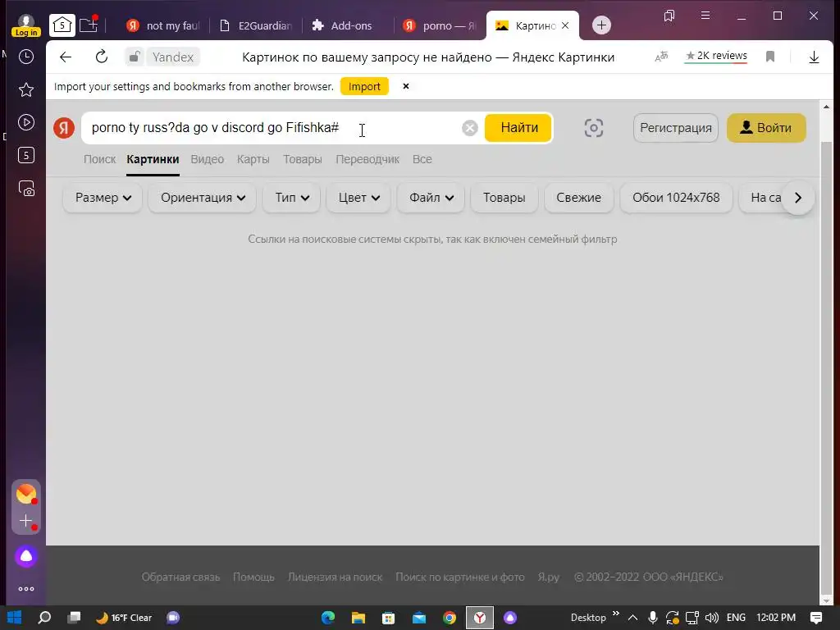Viewport: 840px width, 630px height.
Task: Open the video play sidebar icon
Action: [x=25, y=122]
